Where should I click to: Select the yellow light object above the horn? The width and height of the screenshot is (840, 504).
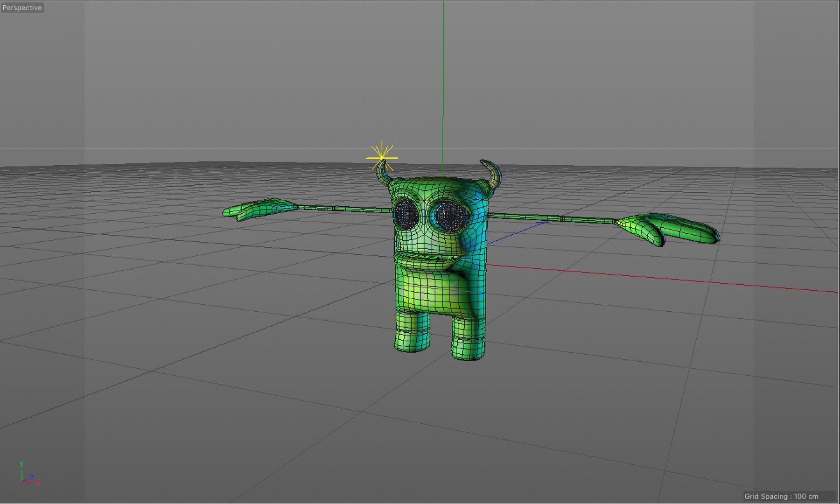[382, 157]
